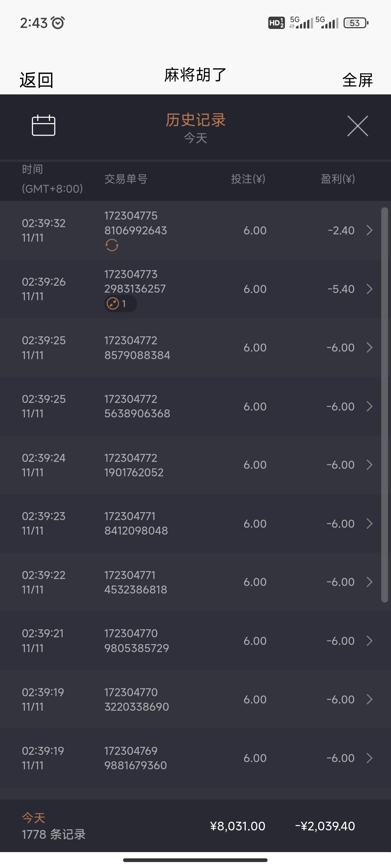The image size is (391, 868).
Task: Expand details for the -2.40 profit record
Action: pos(369,230)
